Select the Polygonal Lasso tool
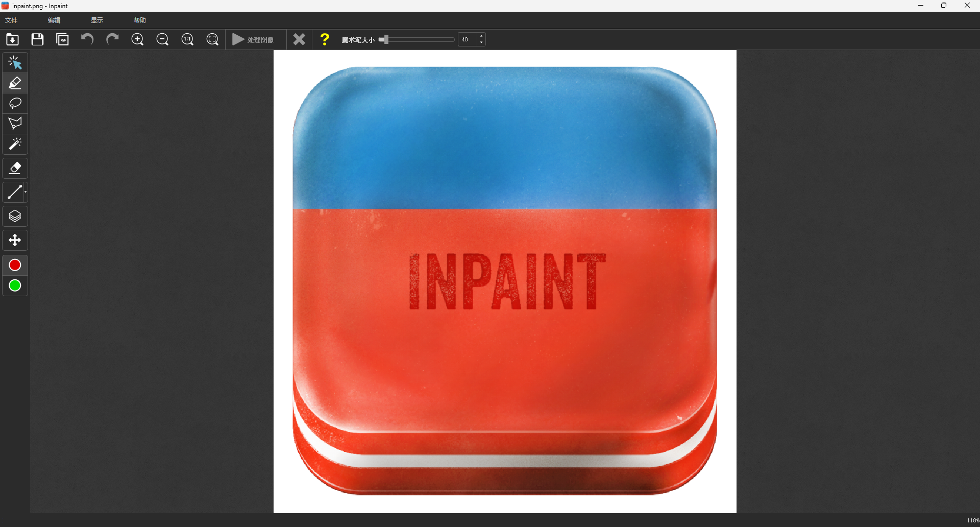980x527 pixels. [14, 123]
